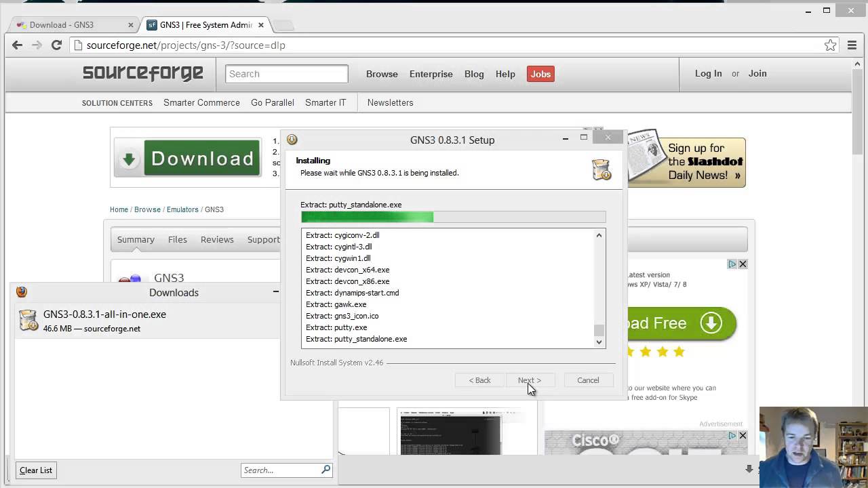Select the Summary project tab
868x488 pixels.
tap(136, 239)
